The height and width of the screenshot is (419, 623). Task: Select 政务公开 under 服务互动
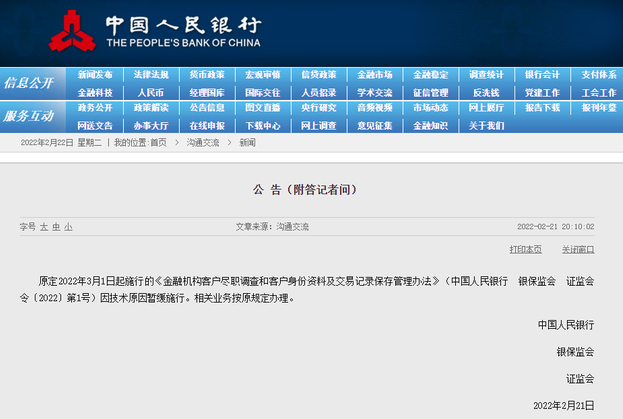tap(95, 108)
